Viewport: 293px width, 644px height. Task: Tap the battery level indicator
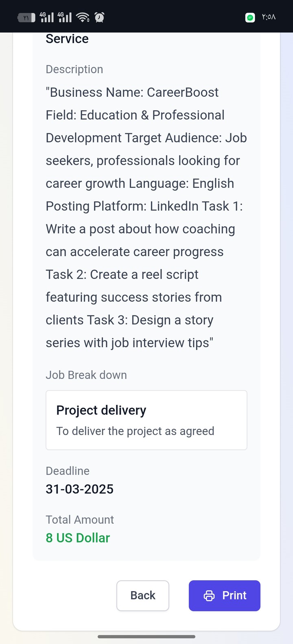(x=26, y=17)
